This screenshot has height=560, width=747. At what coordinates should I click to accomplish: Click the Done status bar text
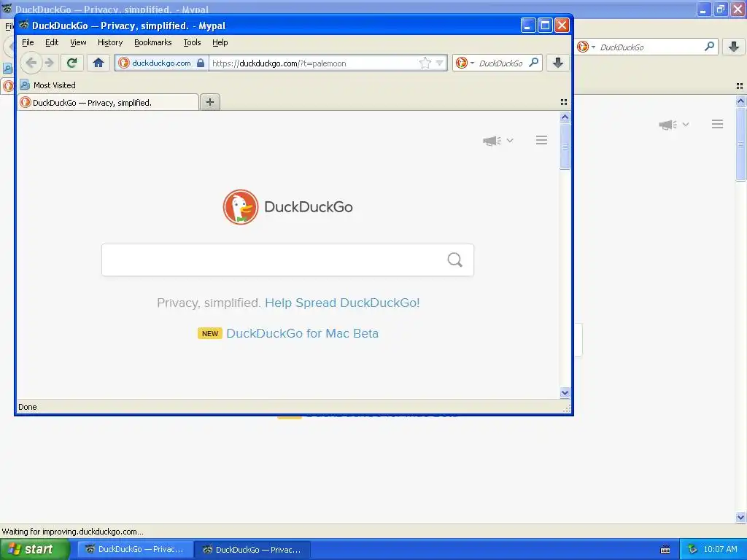pyautogui.click(x=27, y=407)
